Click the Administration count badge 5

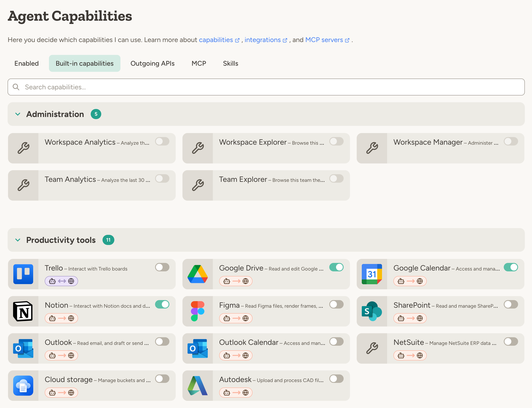click(x=96, y=114)
